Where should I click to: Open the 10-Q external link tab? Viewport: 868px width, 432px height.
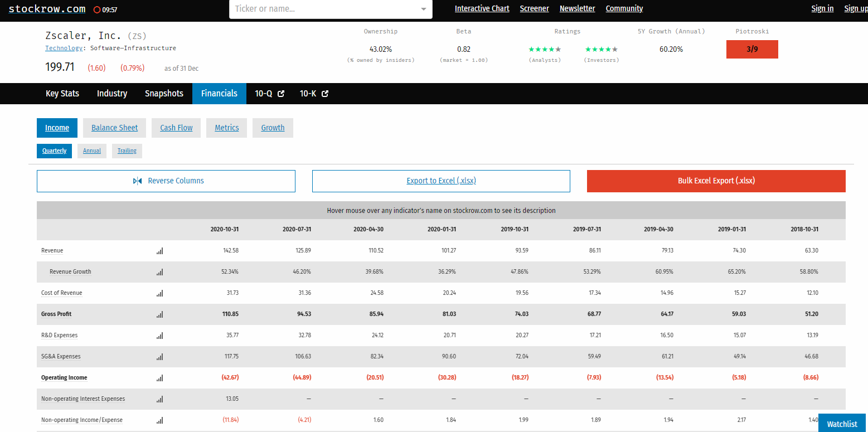coord(270,94)
